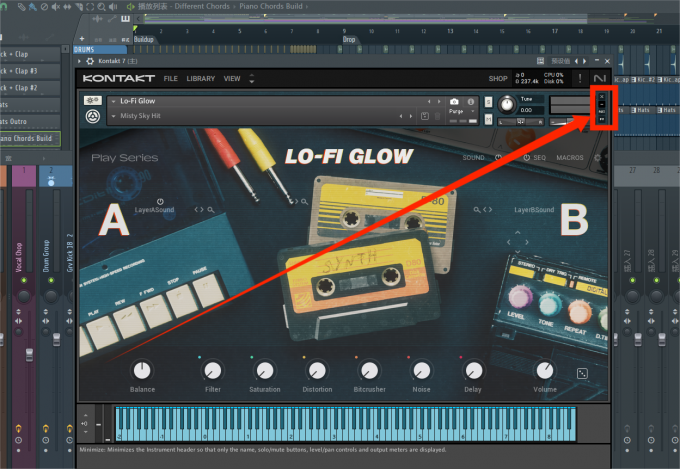Click Layer A sound search magnifier
This screenshot has height=469, width=680.
[211, 210]
